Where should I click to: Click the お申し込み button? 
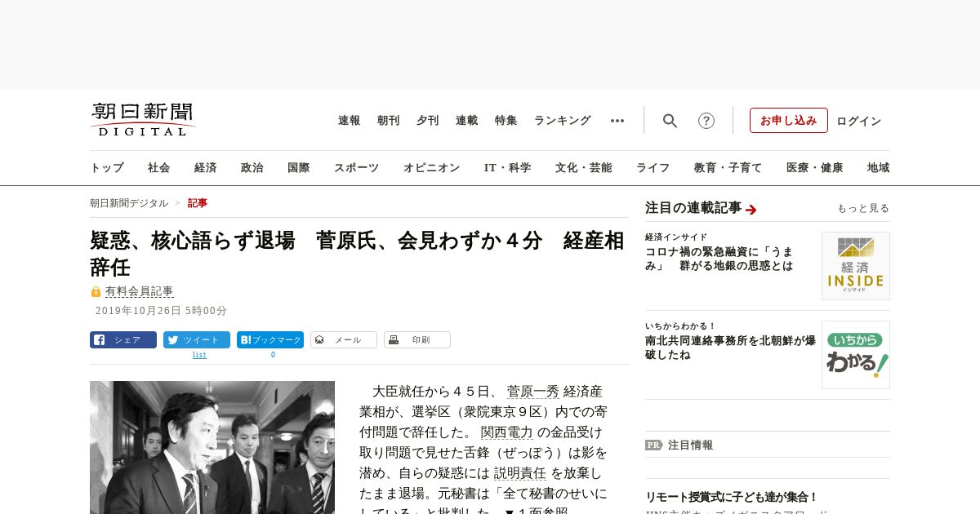pyautogui.click(x=789, y=120)
